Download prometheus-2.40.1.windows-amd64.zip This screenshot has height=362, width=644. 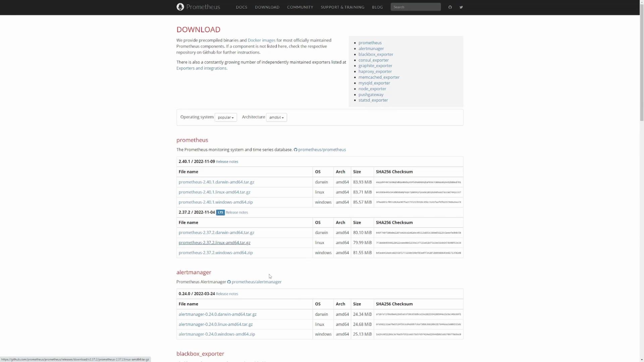[x=216, y=202]
